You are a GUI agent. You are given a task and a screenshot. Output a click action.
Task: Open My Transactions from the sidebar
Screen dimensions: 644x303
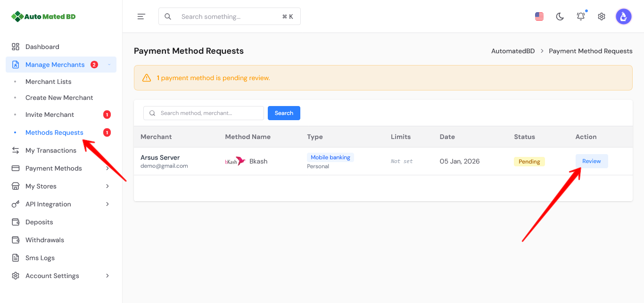pos(50,150)
